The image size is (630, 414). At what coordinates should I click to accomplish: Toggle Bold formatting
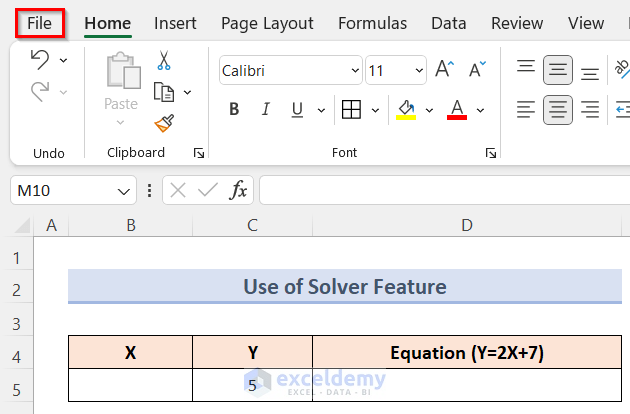(x=234, y=109)
